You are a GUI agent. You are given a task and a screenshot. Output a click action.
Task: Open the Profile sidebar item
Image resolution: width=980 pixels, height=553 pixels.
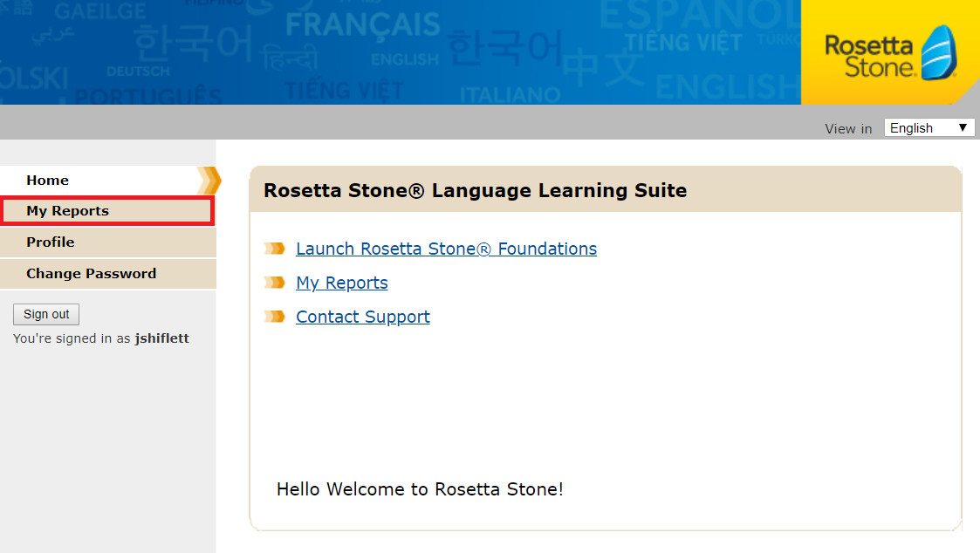(x=107, y=242)
